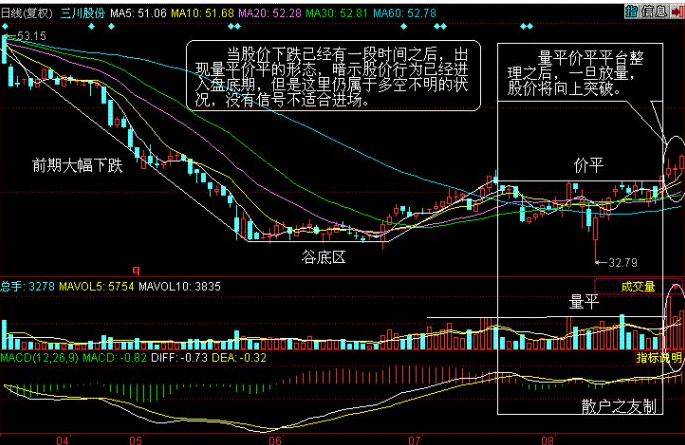Click the MAVOL10: 3835 readout
Image resolution: width=685 pixels, height=445 pixels.
[x=179, y=286]
